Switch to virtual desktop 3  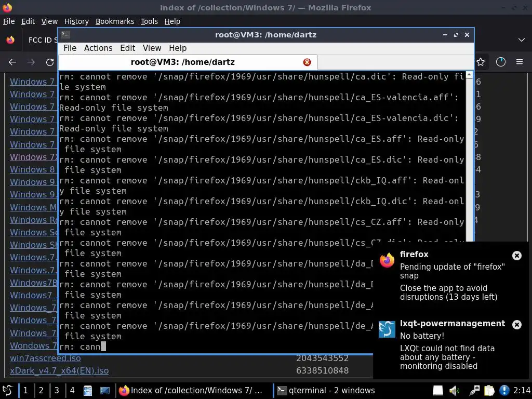pos(57,391)
